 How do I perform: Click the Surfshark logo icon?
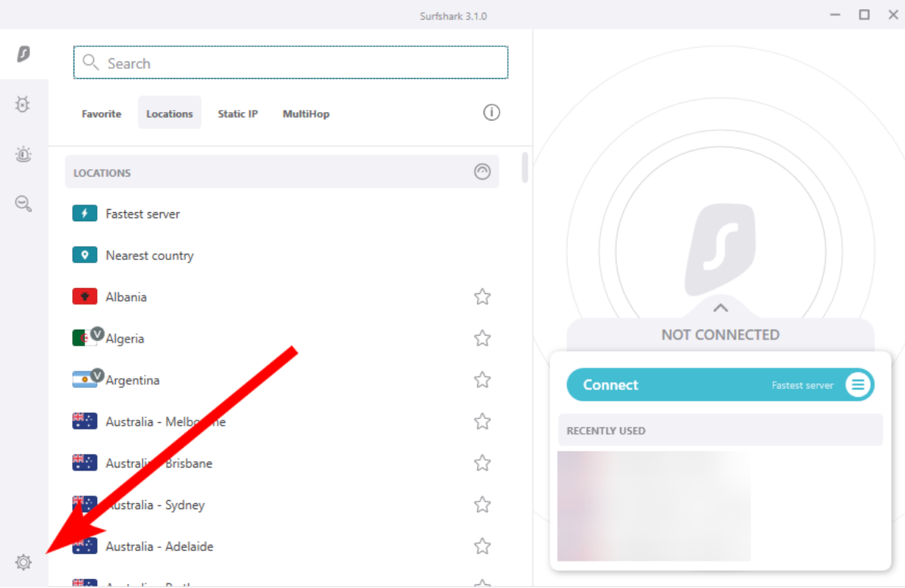[23, 55]
